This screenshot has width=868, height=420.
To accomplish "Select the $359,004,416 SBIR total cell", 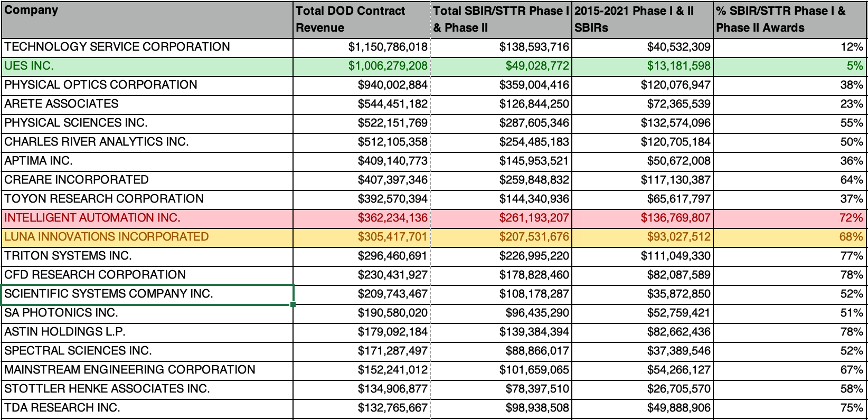I will pos(501,85).
